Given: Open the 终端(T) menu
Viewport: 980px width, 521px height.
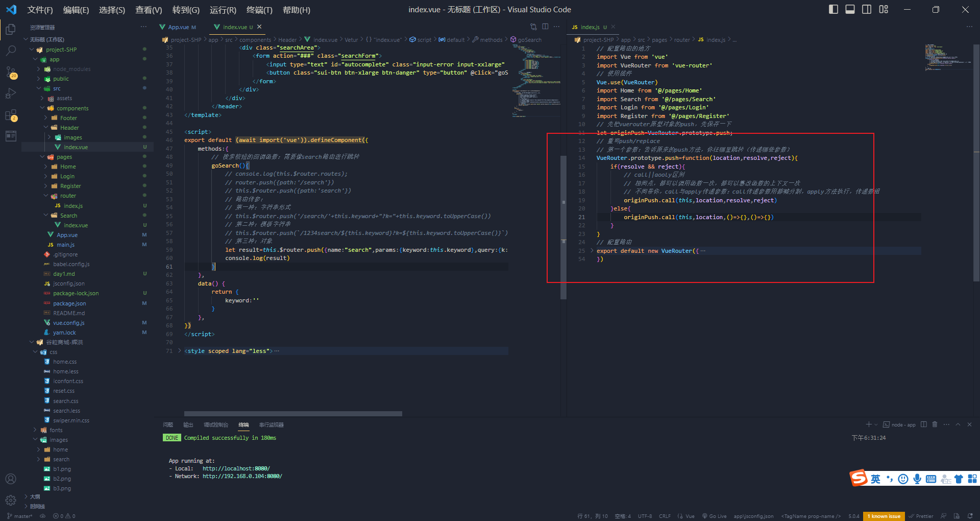Looking at the screenshot, I should pyautogui.click(x=259, y=10).
